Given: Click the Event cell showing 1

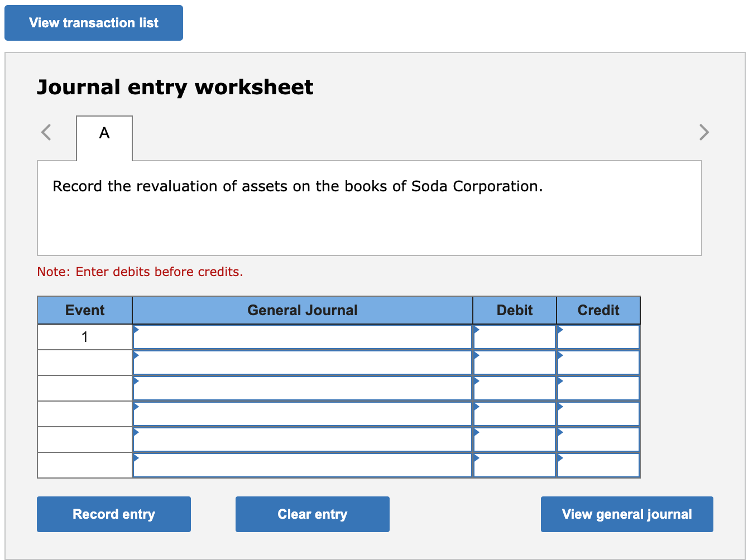Looking at the screenshot, I should 85,337.
